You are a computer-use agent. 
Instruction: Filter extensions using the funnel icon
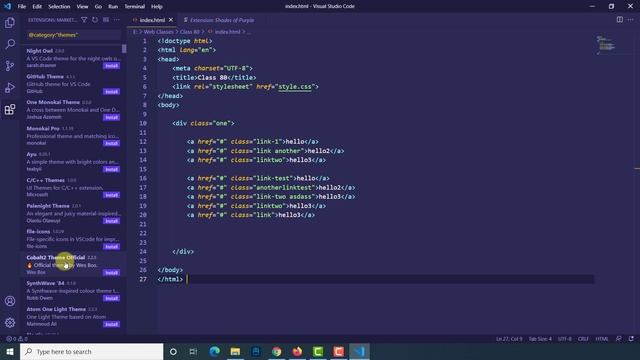coord(84,20)
